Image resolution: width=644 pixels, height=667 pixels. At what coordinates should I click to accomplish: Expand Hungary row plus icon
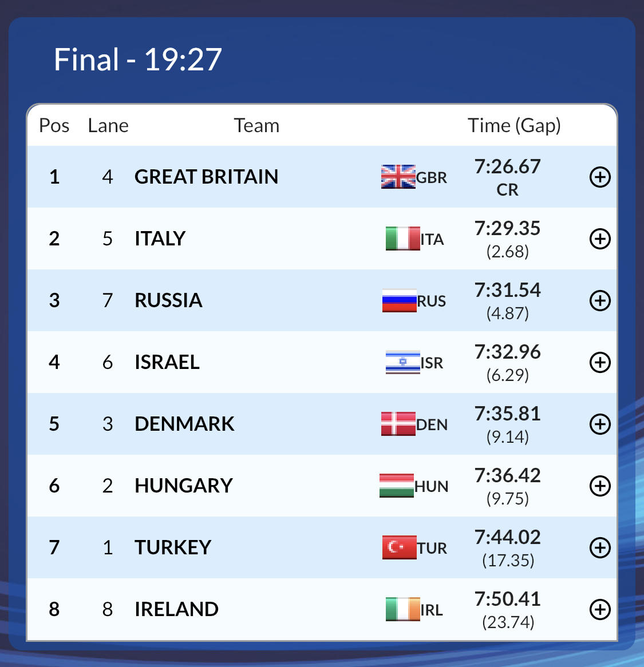600,486
